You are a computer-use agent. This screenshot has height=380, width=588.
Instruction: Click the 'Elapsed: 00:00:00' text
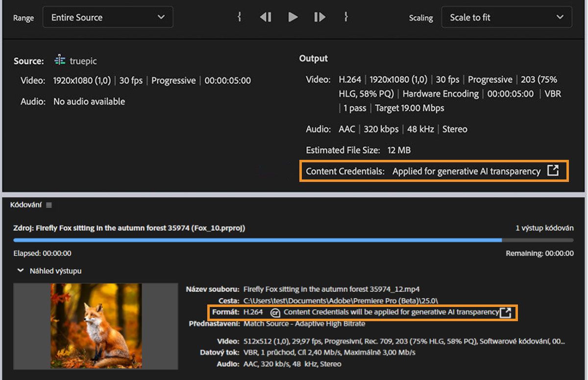coord(42,253)
